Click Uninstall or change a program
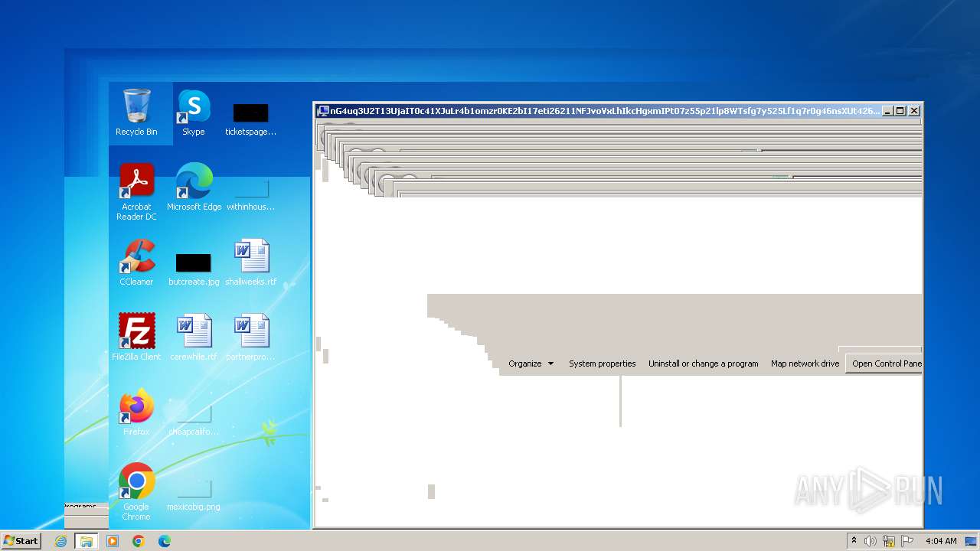Screen dimensions: 980x551 pos(703,364)
